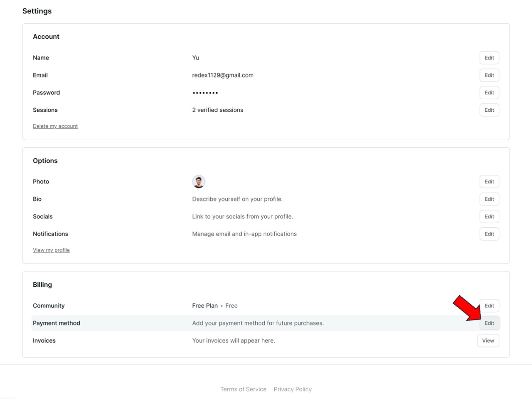Click the profile photo avatar
The width and height of the screenshot is (532, 399).
click(x=199, y=182)
